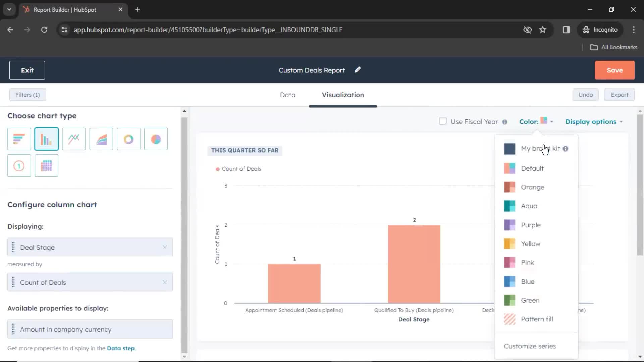This screenshot has height=362, width=644.
Task: Select the summary KPI chart type
Action: click(x=19, y=166)
